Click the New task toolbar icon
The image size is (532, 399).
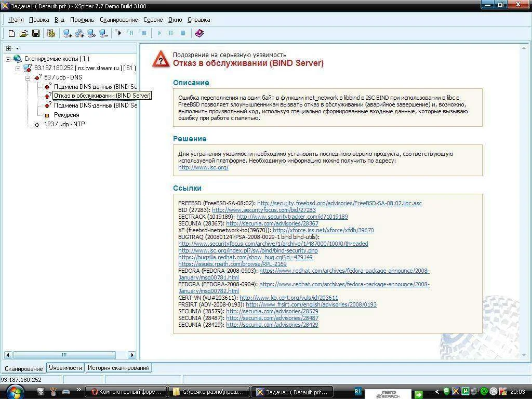(x=11, y=33)
